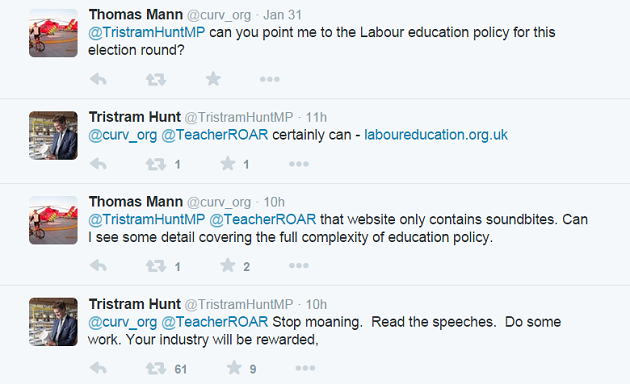The height and width of the screenshot is (384, 630).
Task: Favorite the 'Stop moaning' tweet
Action: click(x=234, y=368)
